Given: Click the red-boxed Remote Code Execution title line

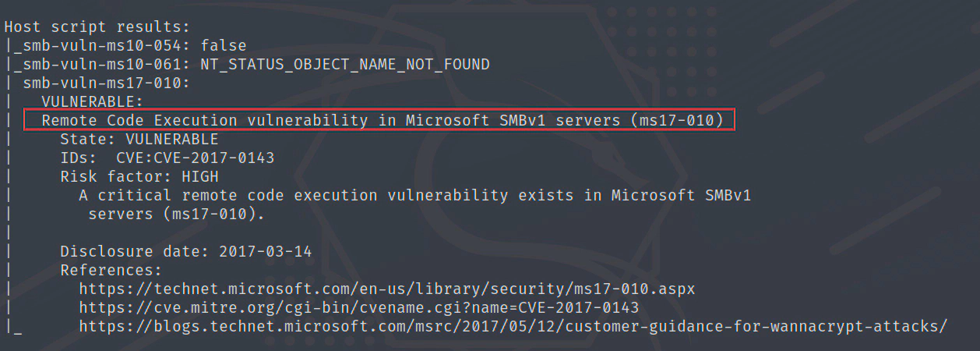Looking at the screenshot, I should pos(379,121).
